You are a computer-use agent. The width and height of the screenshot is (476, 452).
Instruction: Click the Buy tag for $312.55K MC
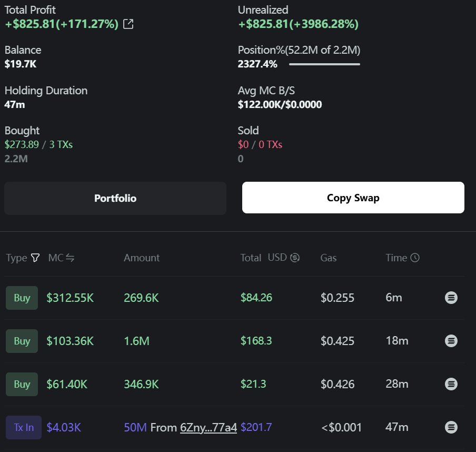pyautogui.click(x=22, y=298)
